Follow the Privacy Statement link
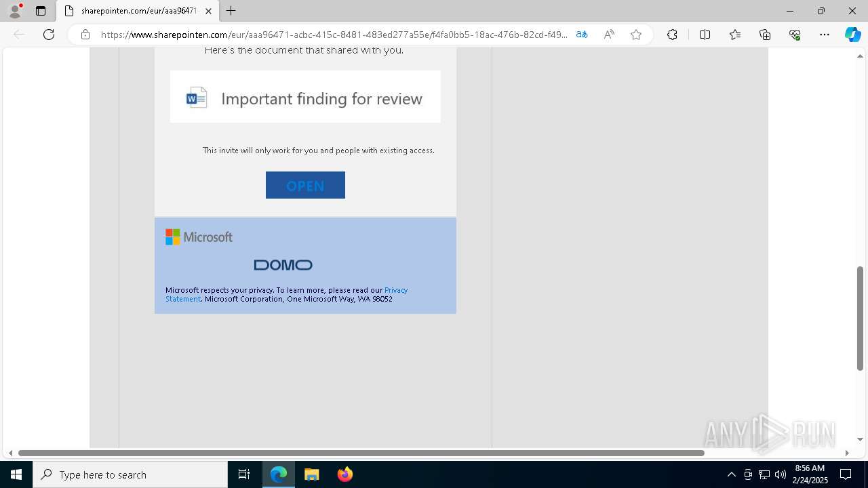This screenshot has width=868, height=488. pyautogui.click(x=287, y=294)
